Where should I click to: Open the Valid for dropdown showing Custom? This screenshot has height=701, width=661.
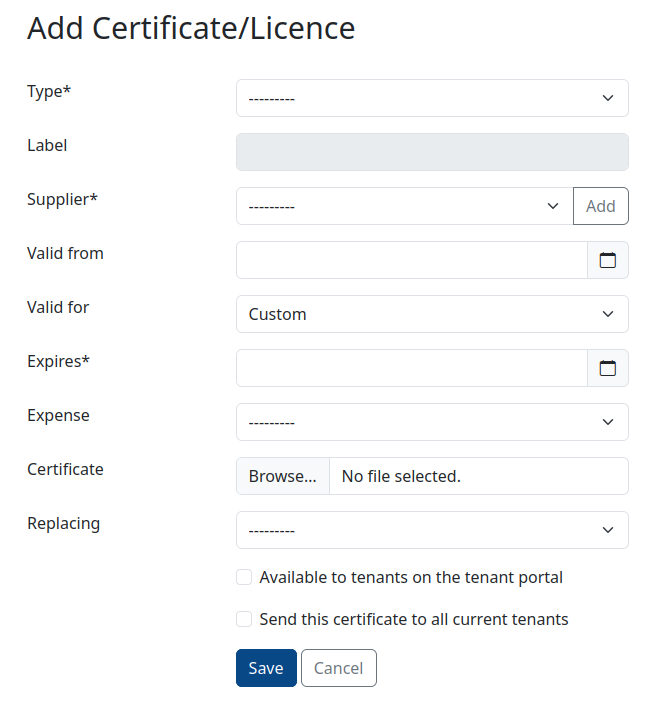point(432,314)
